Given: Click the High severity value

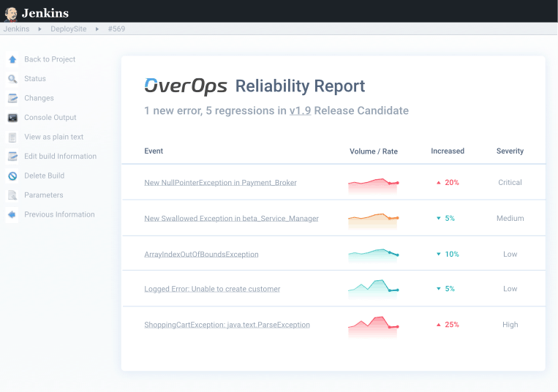Looking at the screenshot, I should tap(510, 325).
